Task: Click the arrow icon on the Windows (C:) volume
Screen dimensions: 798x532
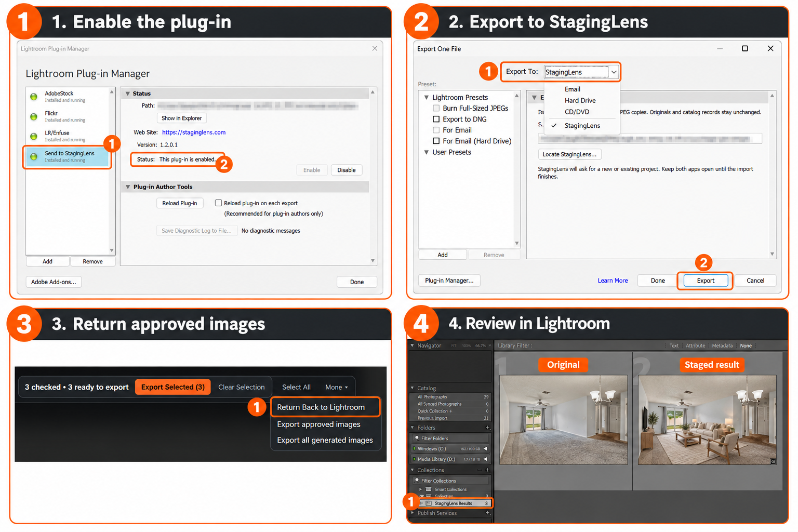Action: point(485,448)
